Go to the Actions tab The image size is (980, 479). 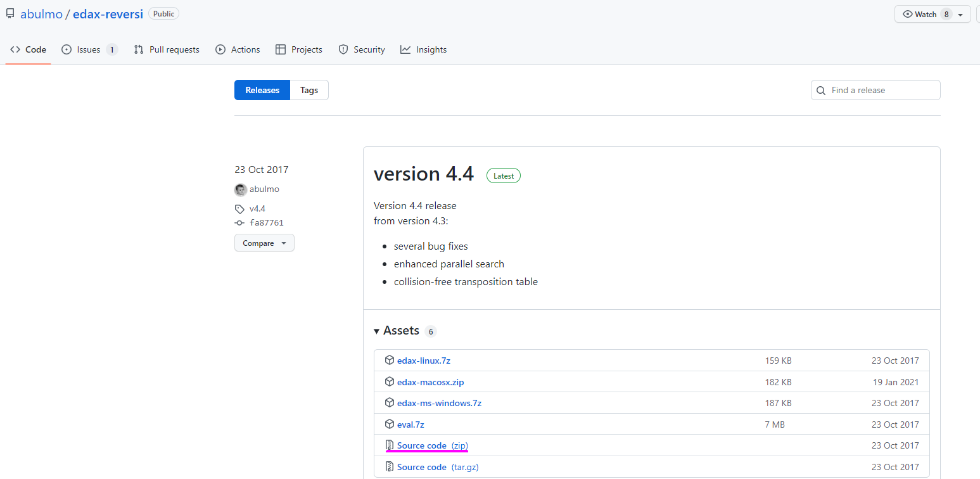238,49
